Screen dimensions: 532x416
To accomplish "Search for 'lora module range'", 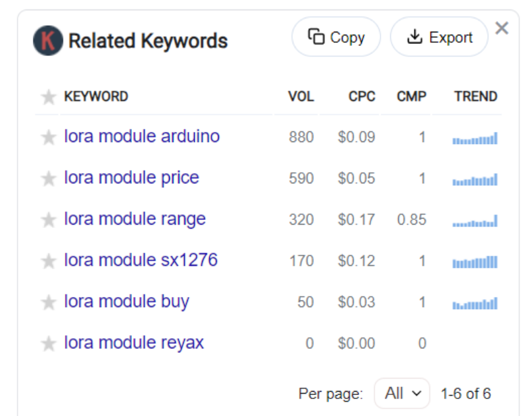I will tap(135, 219).
